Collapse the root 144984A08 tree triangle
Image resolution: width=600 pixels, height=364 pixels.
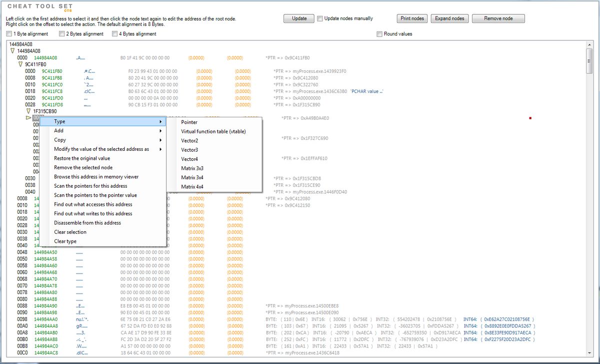click(x=12, y=51)
